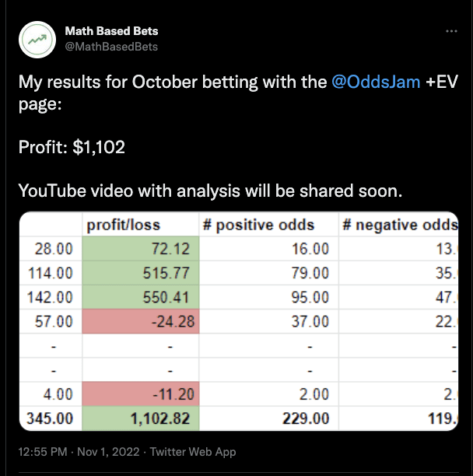Screen dimensions: 473x476
Task: Click the total 1,102.82 profit cell
Action: [x=141, y=418]
